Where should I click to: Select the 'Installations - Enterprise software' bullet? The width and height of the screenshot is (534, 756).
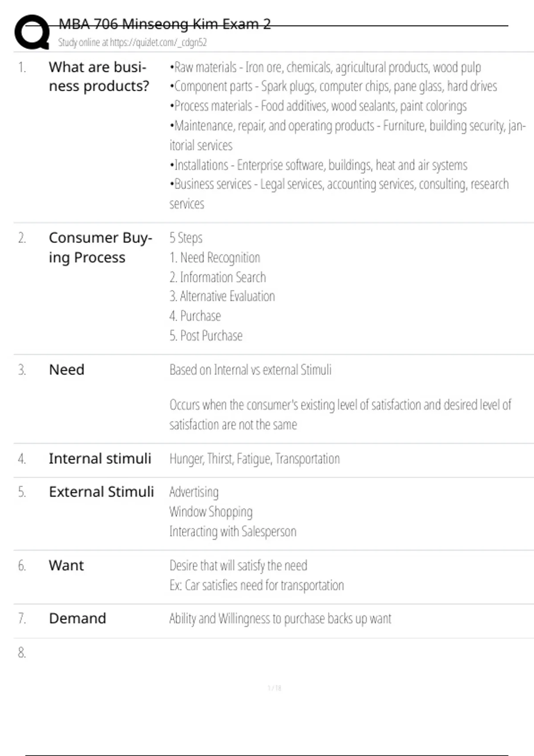(x=318, y=165)
